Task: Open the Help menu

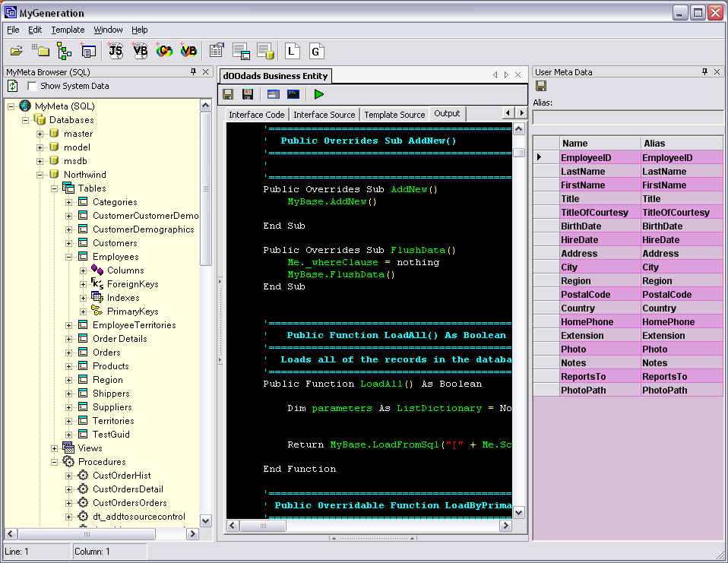Action: [x=139, y=30]
